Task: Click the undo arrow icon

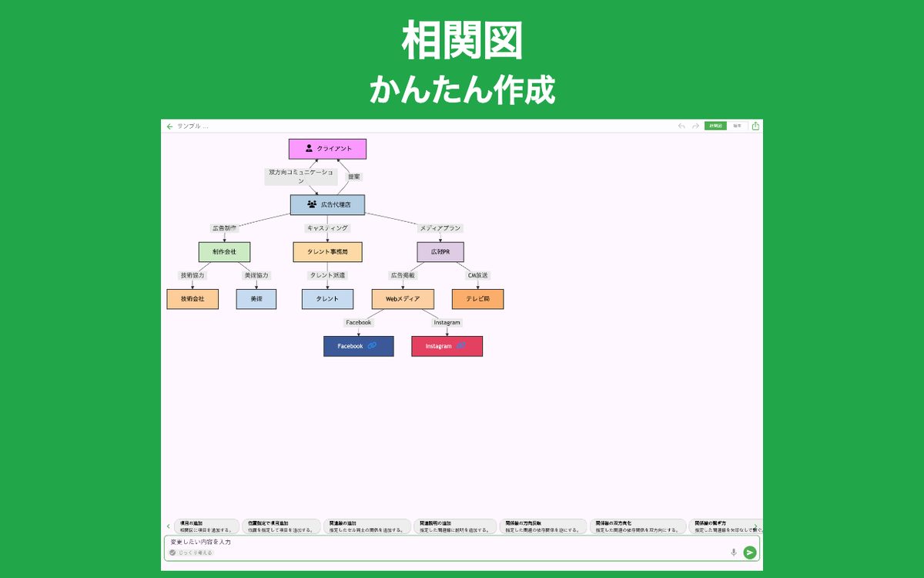Action: click(x=681, y=126)
